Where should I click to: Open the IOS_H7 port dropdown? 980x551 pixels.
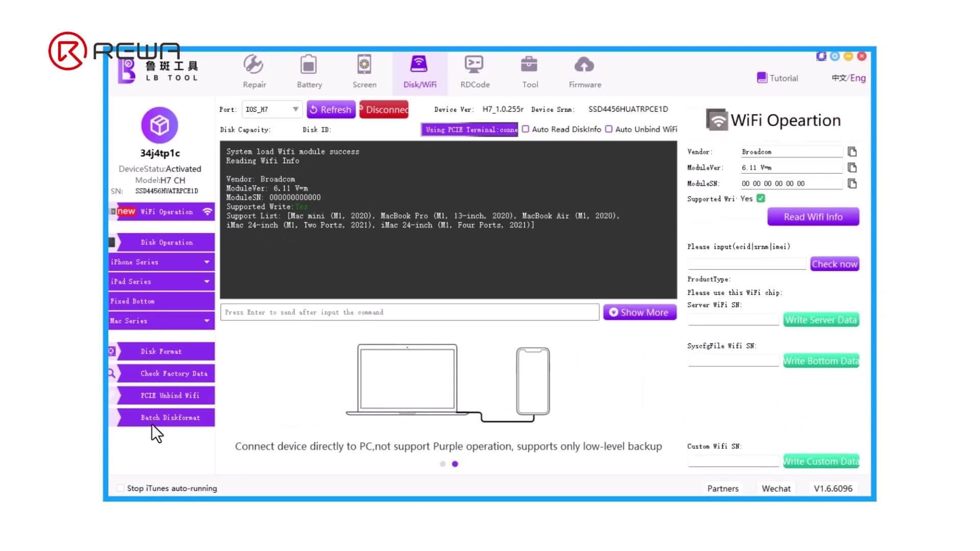point(272,109)
